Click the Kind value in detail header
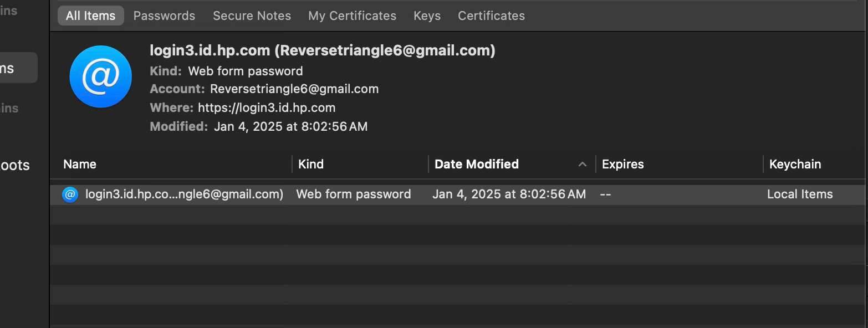The width and height of the screenshot is (868, 328). pos(246,71)
